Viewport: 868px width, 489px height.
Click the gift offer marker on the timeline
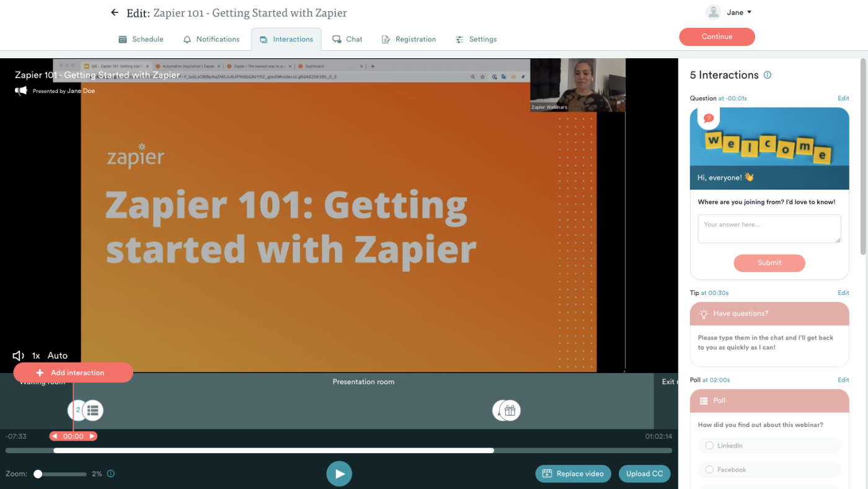point(510,410)
